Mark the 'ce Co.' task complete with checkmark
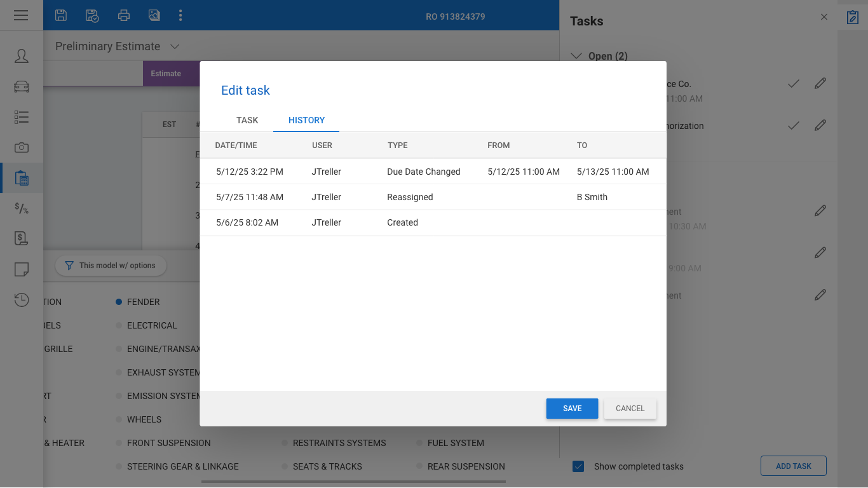The height and width of the screenshot is (488, 868). click(x=793, y=83)
